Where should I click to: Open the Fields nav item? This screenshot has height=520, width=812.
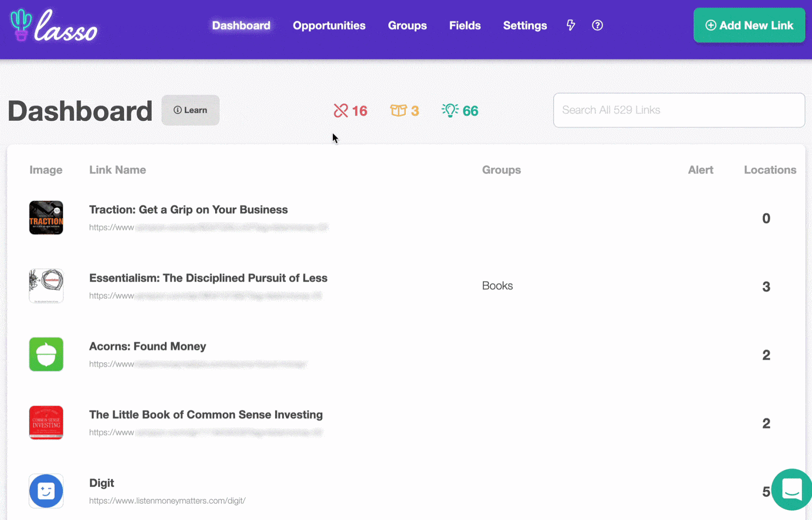click(x=465, y=25)
